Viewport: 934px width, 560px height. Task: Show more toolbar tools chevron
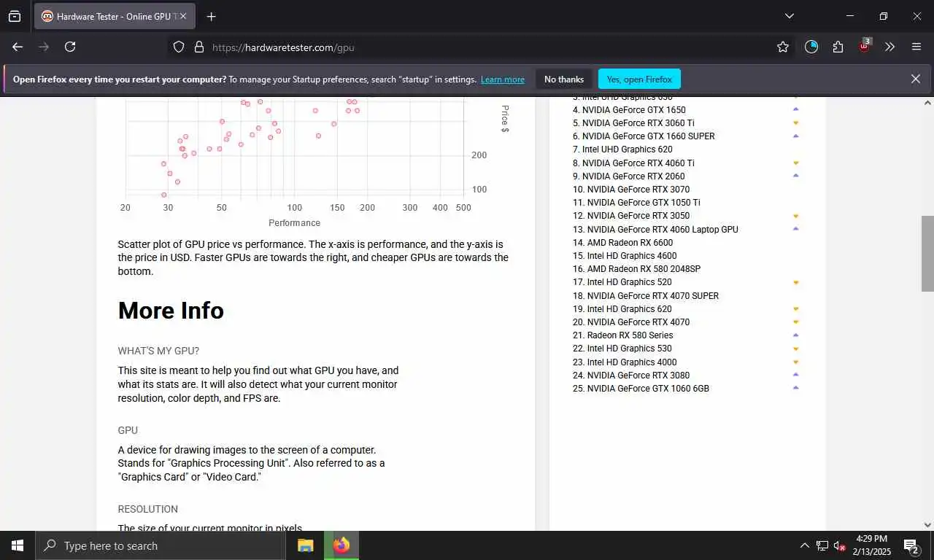coord(889,47)
